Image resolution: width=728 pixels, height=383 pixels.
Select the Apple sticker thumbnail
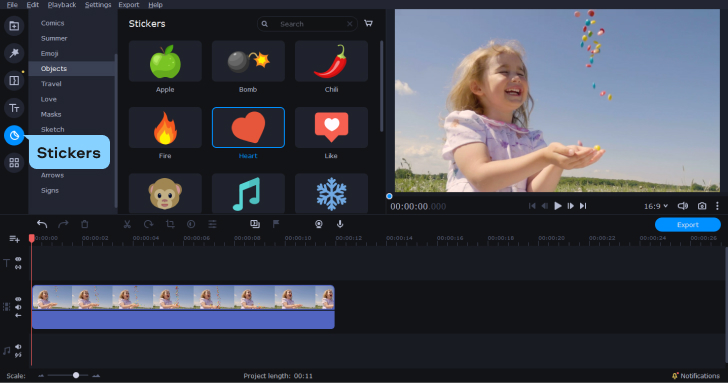click(165, 61)
